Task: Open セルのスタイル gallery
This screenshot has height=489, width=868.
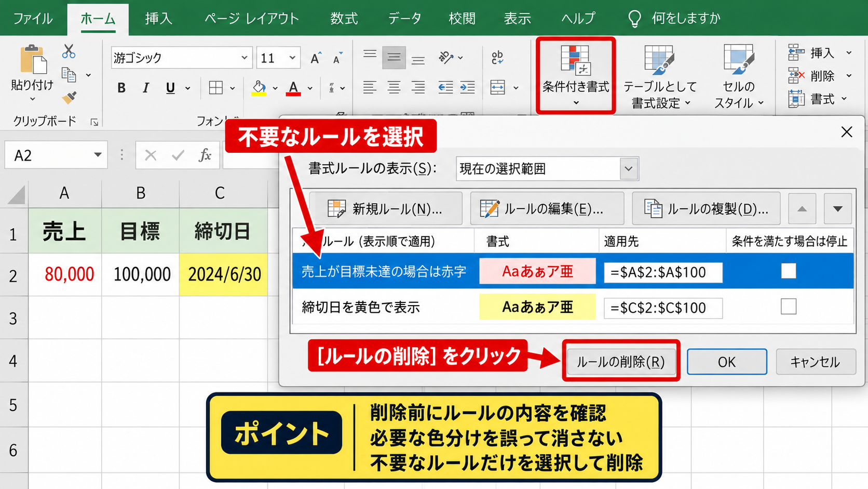Action: [739, 76]
